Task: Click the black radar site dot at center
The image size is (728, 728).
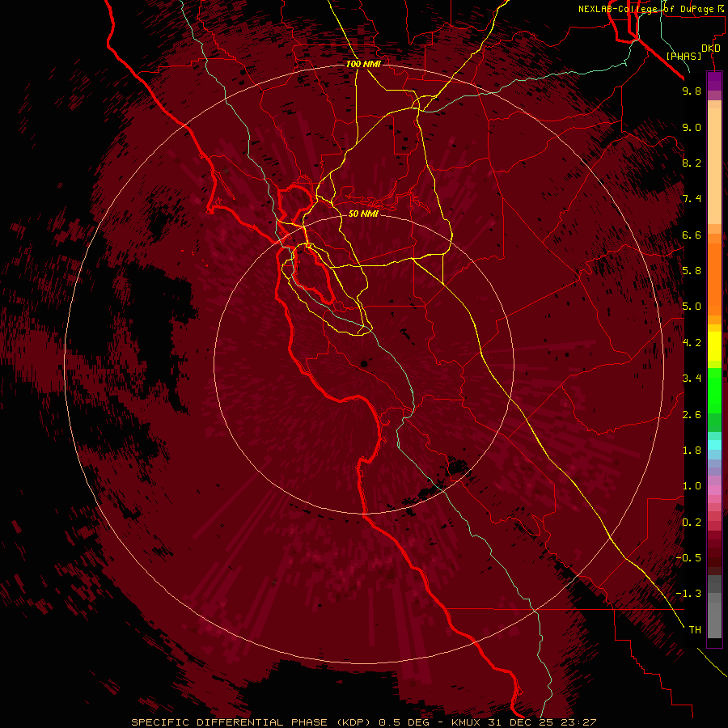Action: (364, 364)
